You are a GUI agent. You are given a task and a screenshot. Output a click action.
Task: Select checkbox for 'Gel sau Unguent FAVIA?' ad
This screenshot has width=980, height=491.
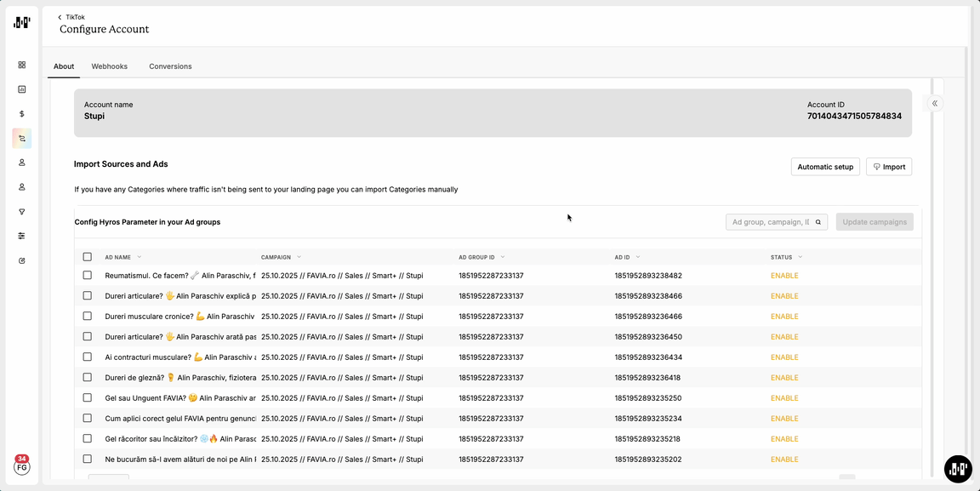pyautogui.click(x=88, y=398)
